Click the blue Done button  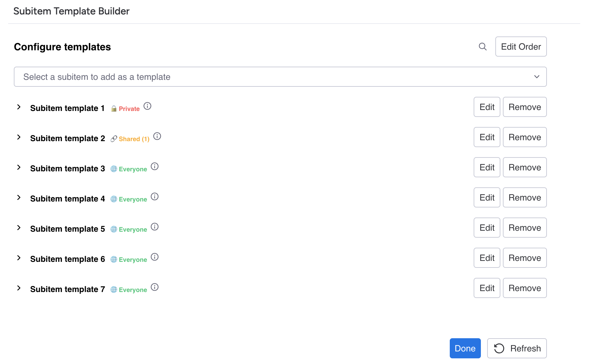click(x=465, y=348)
